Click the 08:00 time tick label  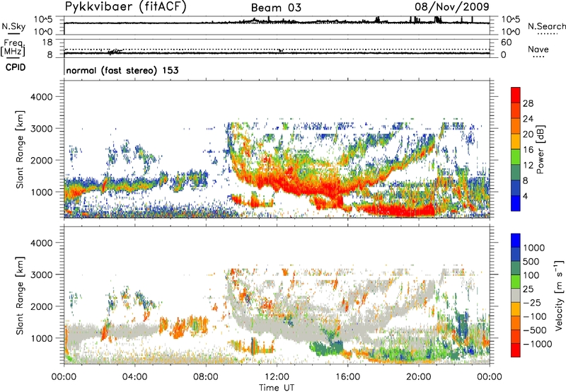(x=206, y=377)
